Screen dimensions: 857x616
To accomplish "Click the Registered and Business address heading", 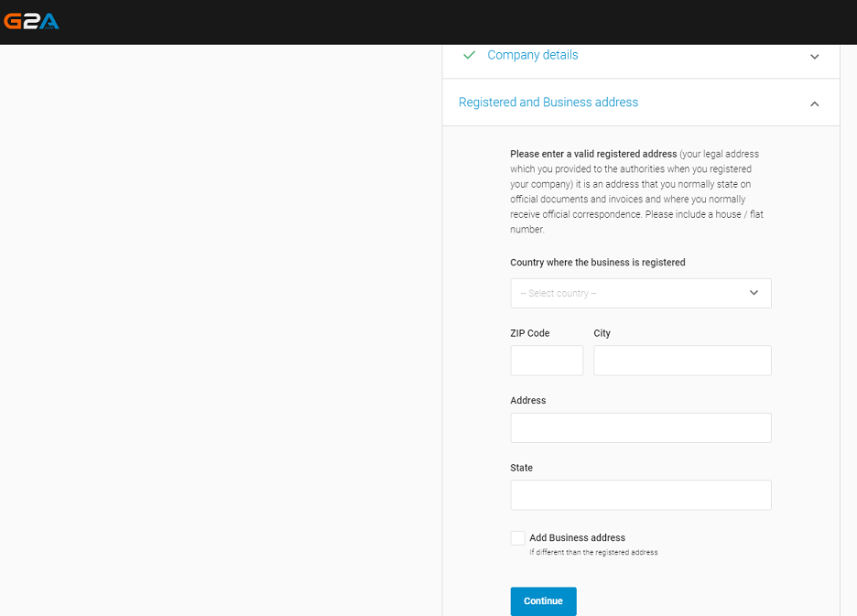I will coord(548,103).
